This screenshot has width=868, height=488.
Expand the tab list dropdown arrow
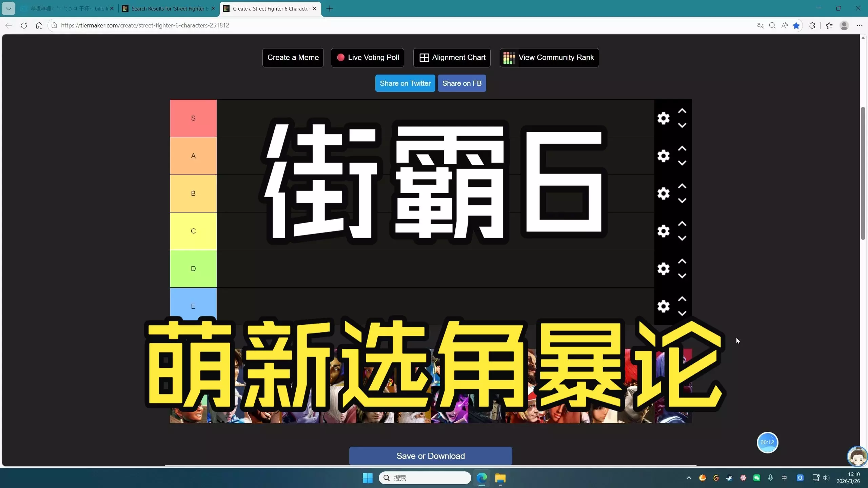coord(8,8)
